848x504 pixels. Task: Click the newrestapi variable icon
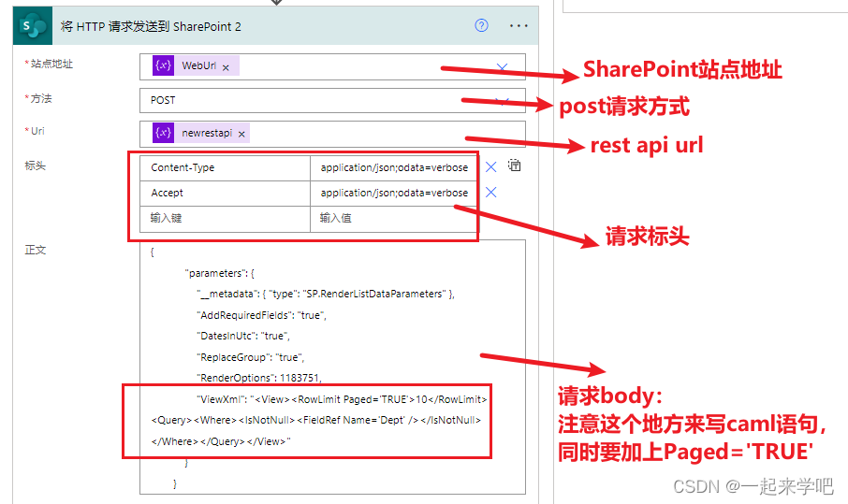[163, 133]
